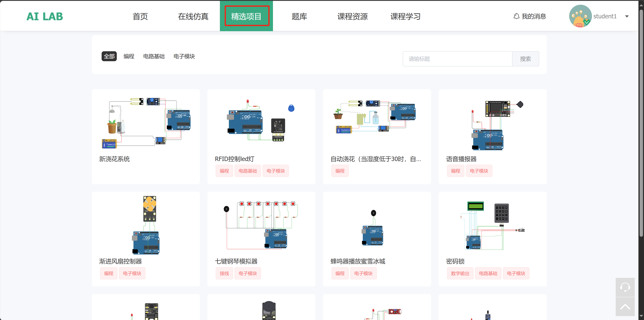Click the student1 avatar image
Screen dimensions: 644x320
(x=580, y=16)
